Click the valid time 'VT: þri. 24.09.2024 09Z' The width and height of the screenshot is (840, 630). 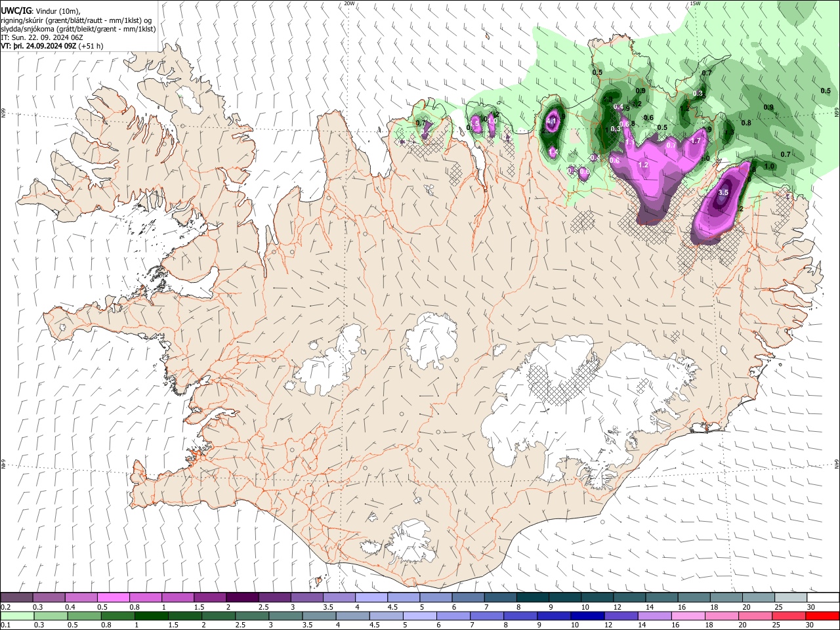click(x=39, y=46)
